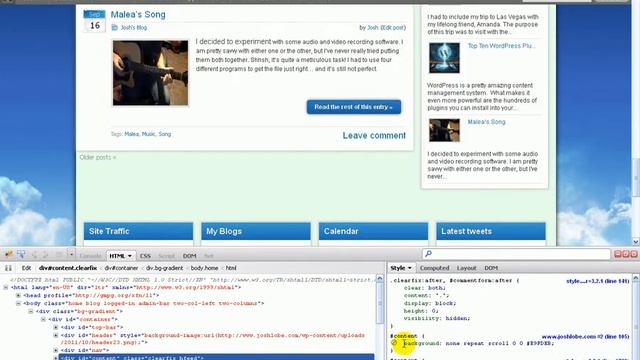Image resolution: width=640 pixels, height=360 pixels.
Task: Switch to the CSS panel
Action: click(x=145, y=256)
